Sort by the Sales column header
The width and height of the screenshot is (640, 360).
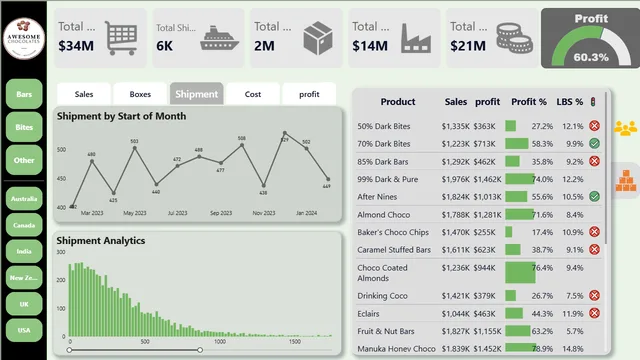(456, 102)
